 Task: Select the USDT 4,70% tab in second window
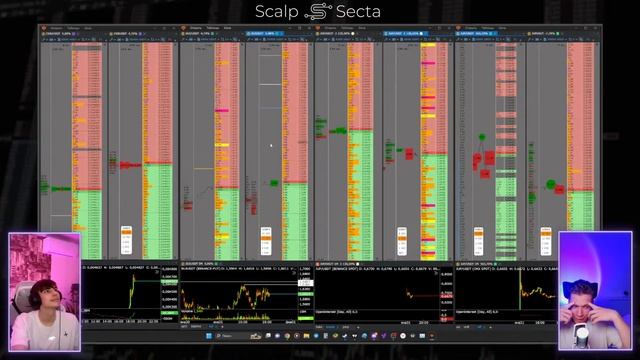pyautogui.click(x=198, y=33)
